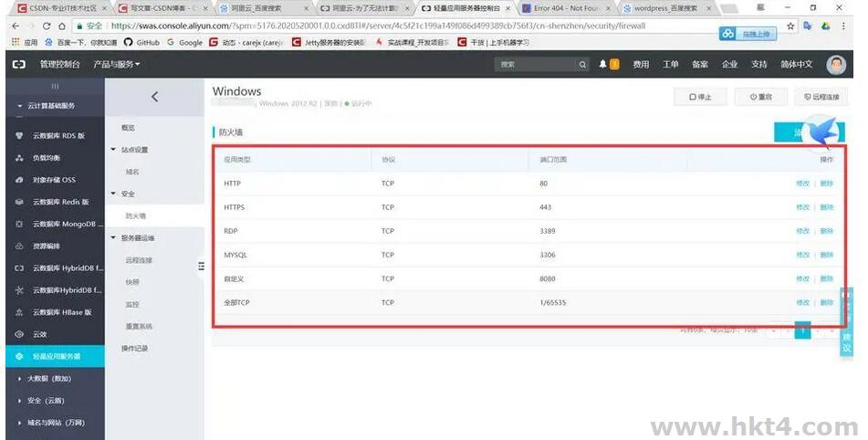Switch to the Error 404 - Not Found tab
Screen dimensions: 868x440
tap(567, 8)
